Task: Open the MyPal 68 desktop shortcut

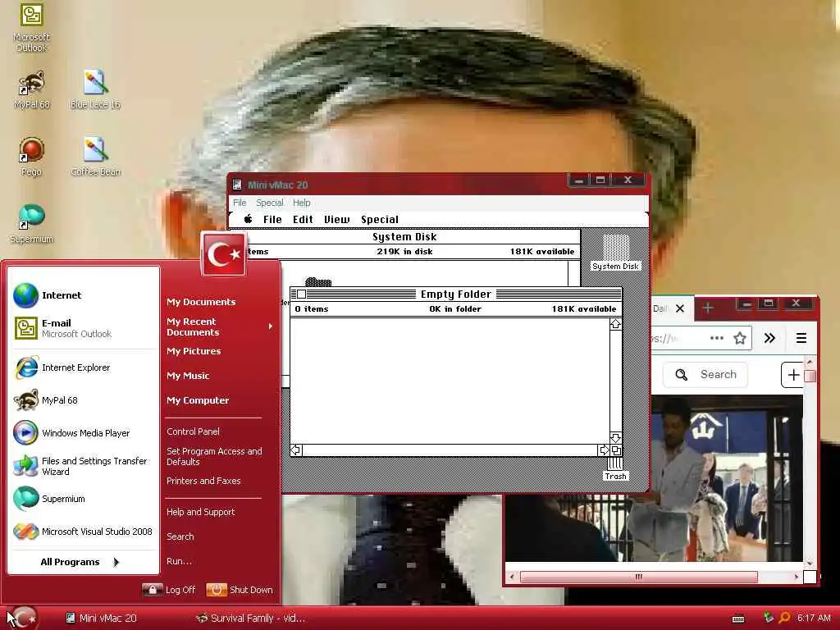Action: point(32,89)
